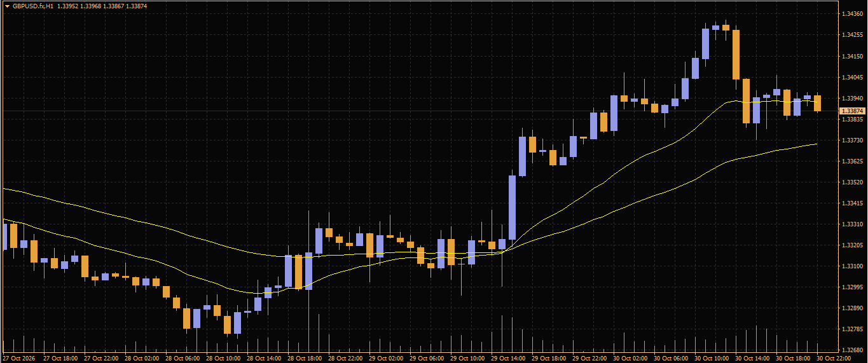Click the 28 Oct 14:00 time axis label

[x=265, y=359]
